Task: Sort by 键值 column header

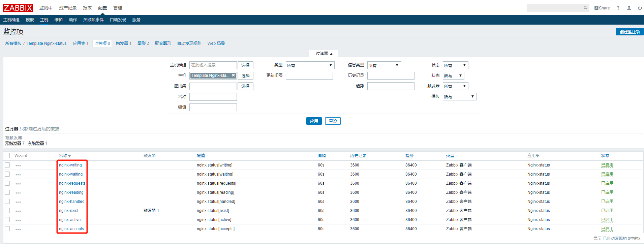Action: pyautogui.click(x=201, y=156)
